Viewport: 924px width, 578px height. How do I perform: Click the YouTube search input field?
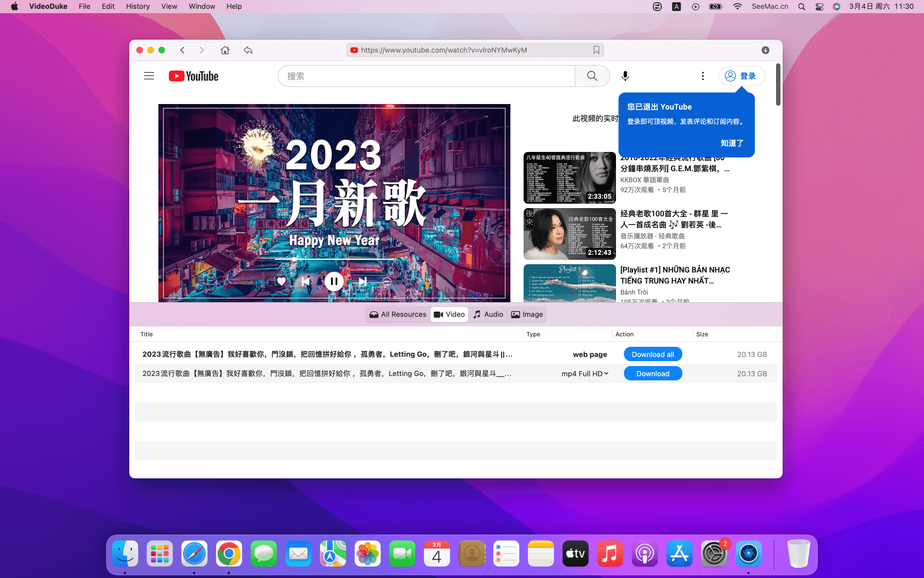point(426,76)
